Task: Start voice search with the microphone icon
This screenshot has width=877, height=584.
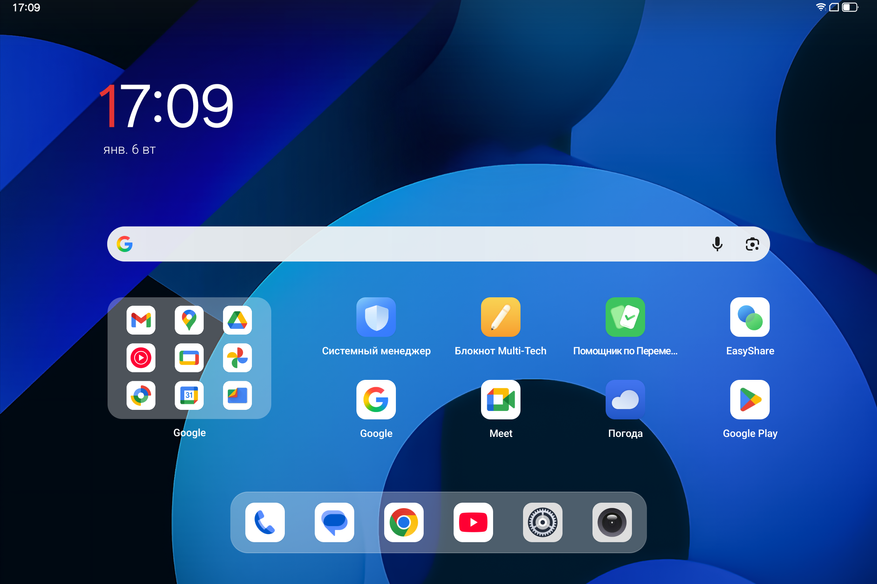Action: (717, 244)
